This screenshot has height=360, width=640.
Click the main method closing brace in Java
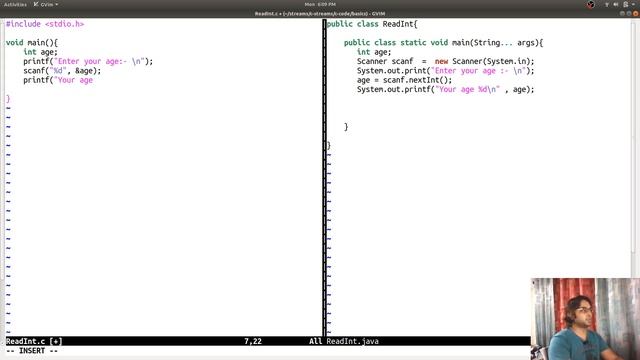pyautogui.click(x=346, y=127)
